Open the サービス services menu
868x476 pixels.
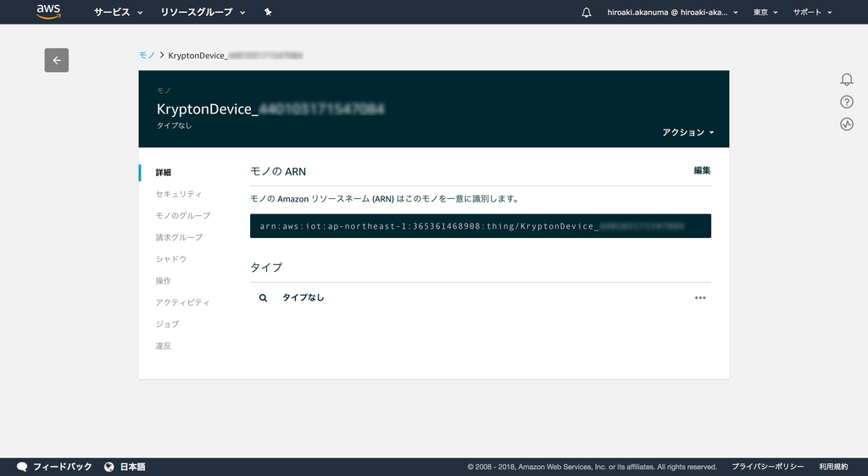point(118,12)
